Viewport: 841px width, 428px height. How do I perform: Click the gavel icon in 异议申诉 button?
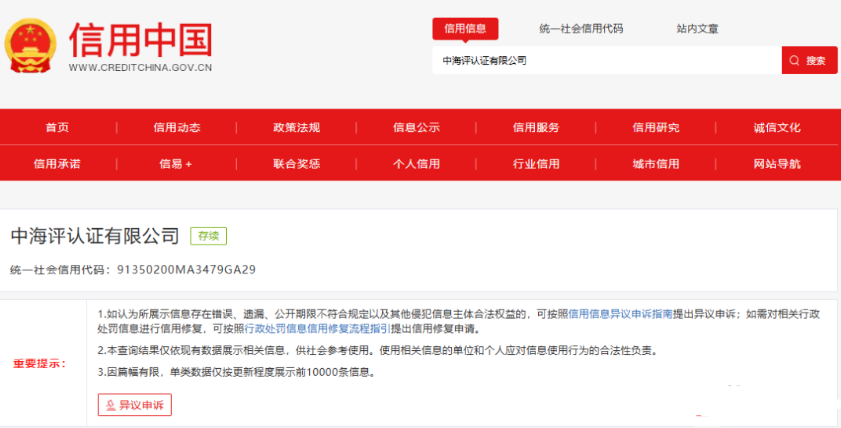[110, 405]
